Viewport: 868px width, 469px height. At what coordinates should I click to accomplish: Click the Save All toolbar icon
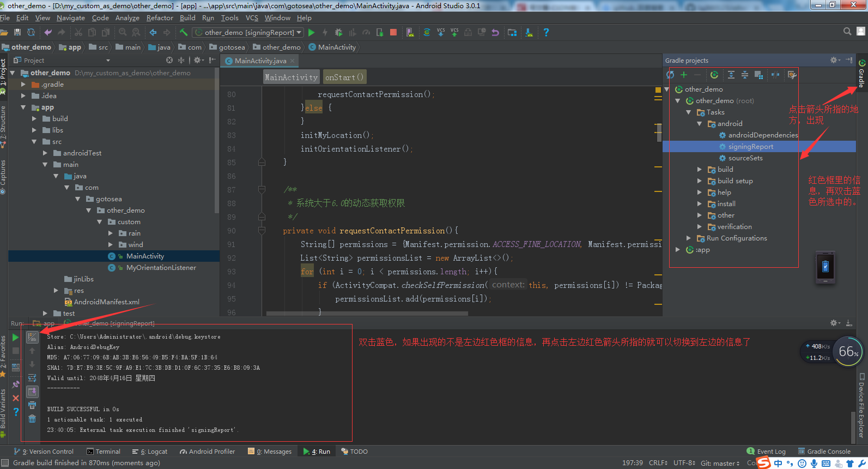17,32
